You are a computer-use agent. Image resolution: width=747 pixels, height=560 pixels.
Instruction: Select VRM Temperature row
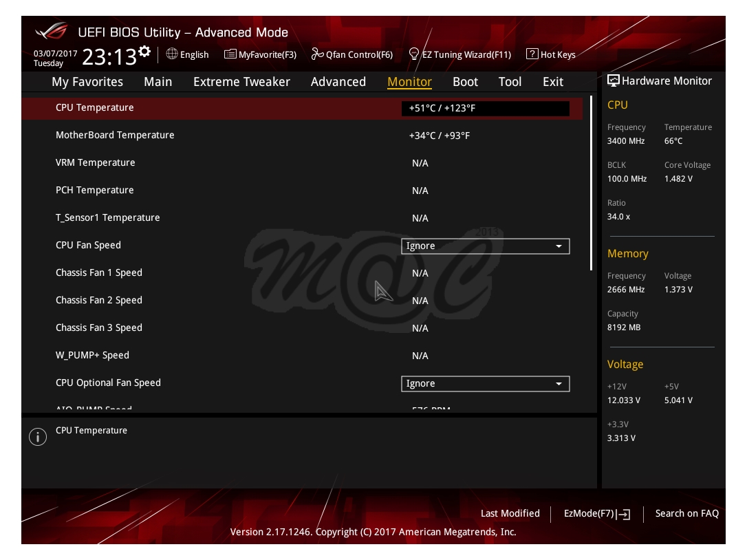click(x=302, y=163)
